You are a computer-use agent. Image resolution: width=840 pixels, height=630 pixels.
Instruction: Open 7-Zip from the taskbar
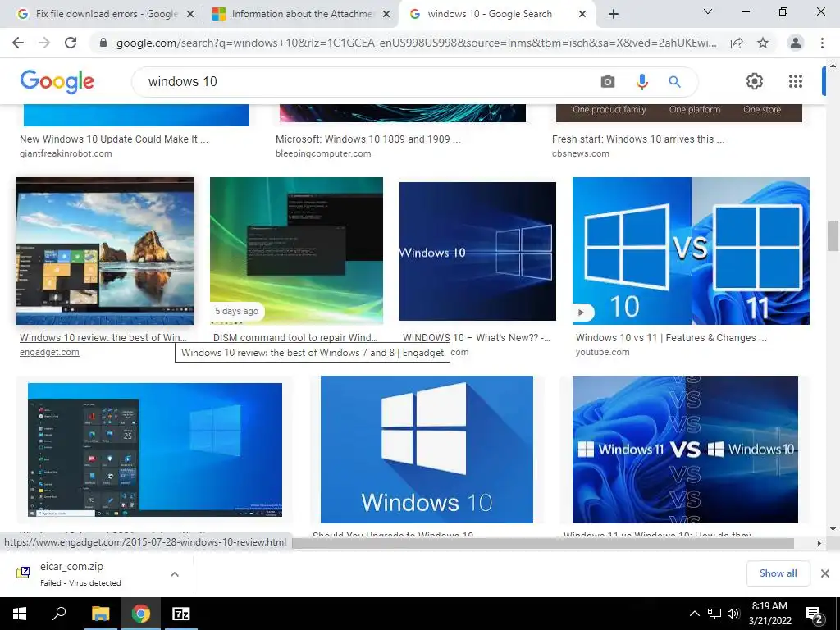click(180, 614)
